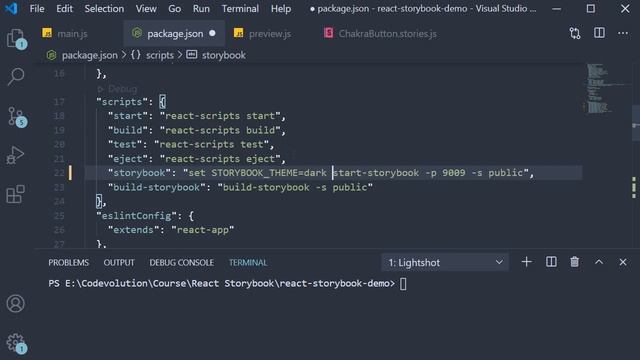Open the Go menu
The height and width of the screenshot is (360, 640).
174,9
